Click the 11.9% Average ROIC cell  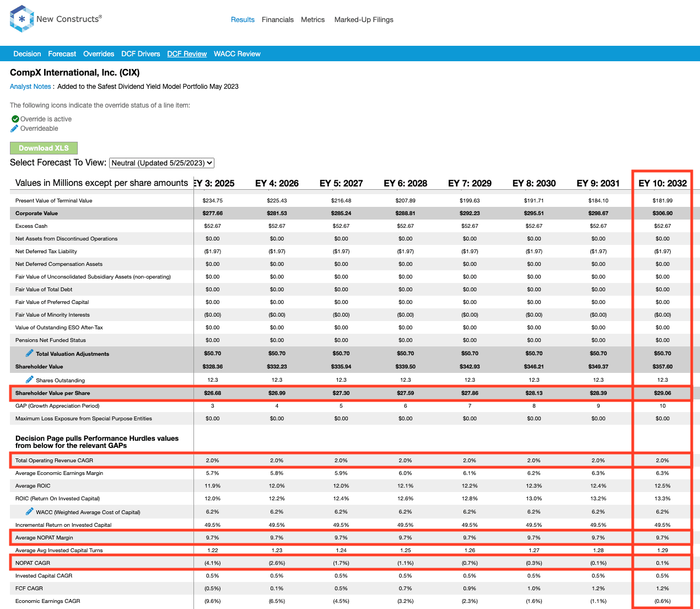213,486
